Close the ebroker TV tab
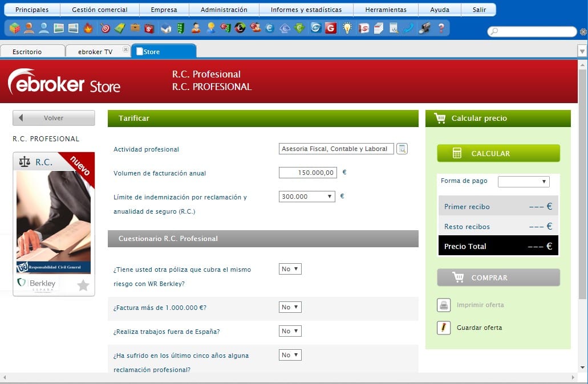The image size is (588, 384). [125, 50]
